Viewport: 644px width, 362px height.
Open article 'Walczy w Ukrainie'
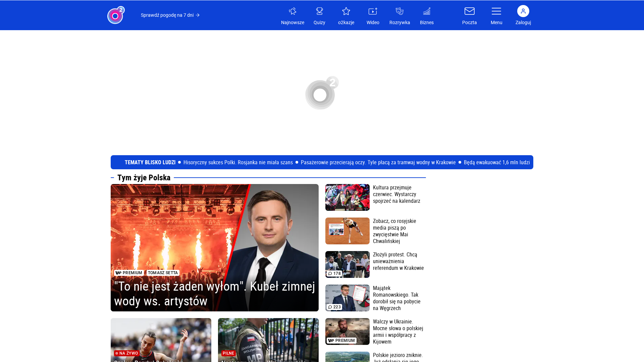tap(398, 331)
